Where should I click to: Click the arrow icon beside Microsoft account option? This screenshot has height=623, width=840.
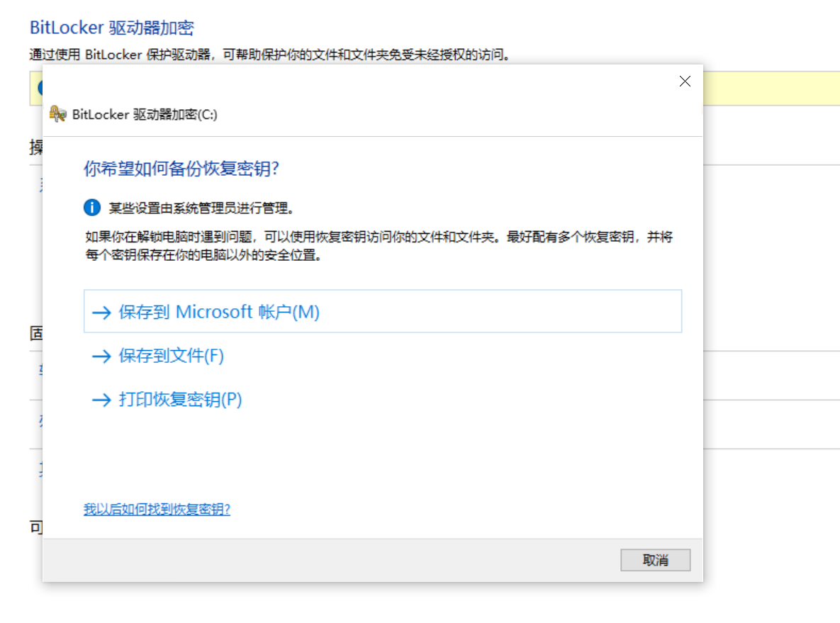coord(102,313)
